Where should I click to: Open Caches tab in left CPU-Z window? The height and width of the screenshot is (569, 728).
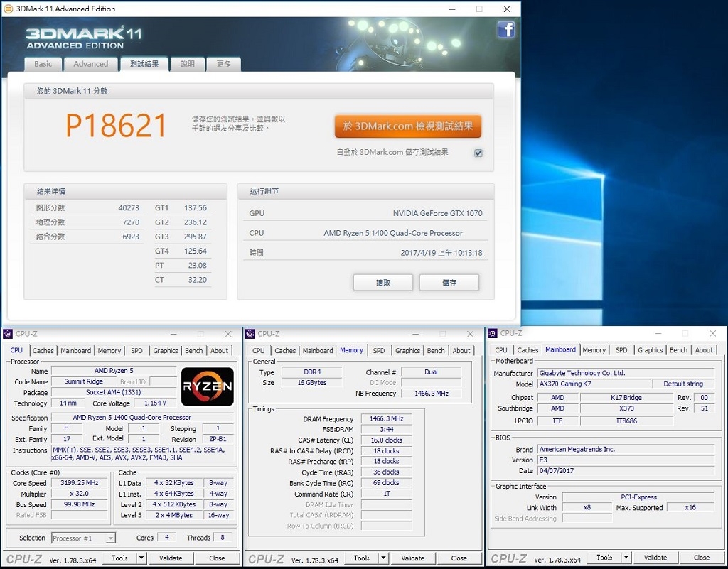pos(43,351)
